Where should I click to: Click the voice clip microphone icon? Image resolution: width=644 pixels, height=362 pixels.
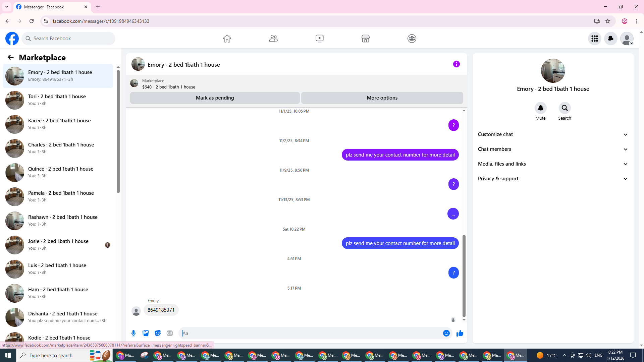[x=133, y=333]
